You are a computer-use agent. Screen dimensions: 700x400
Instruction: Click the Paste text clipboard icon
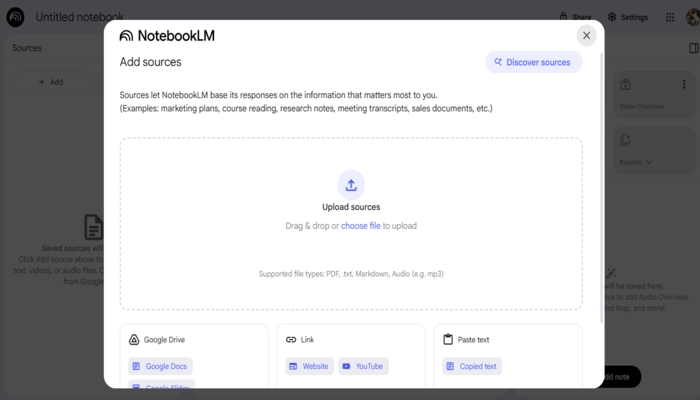pyautogui.click(x=448, y=340)
